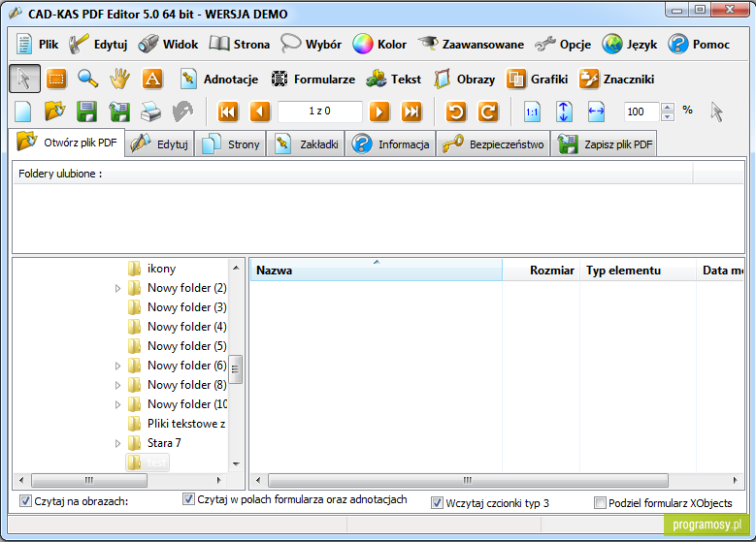
Task: Sort files by Nazwa column
Action: click(377, 271)
